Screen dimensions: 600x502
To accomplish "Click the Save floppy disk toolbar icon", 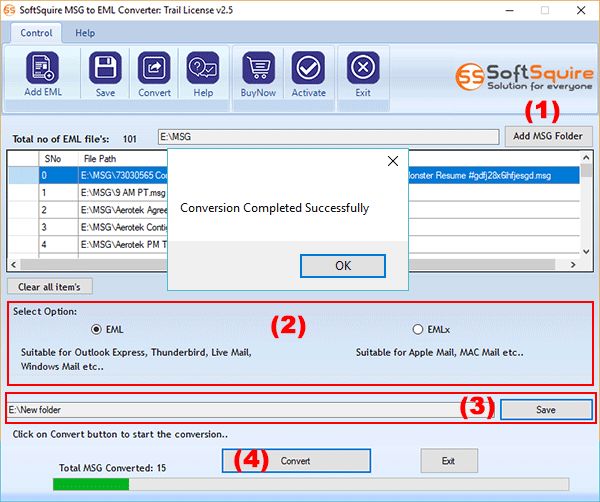I will click(105, 68).
